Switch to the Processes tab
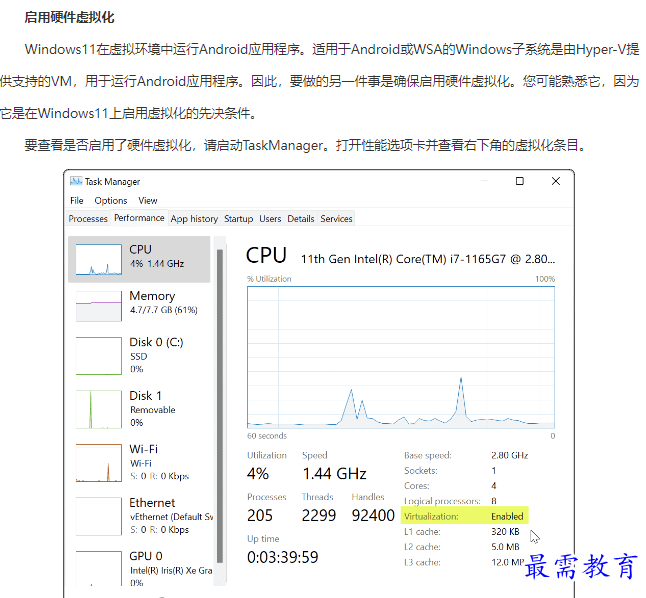646x598 pixels. (88, 218)
